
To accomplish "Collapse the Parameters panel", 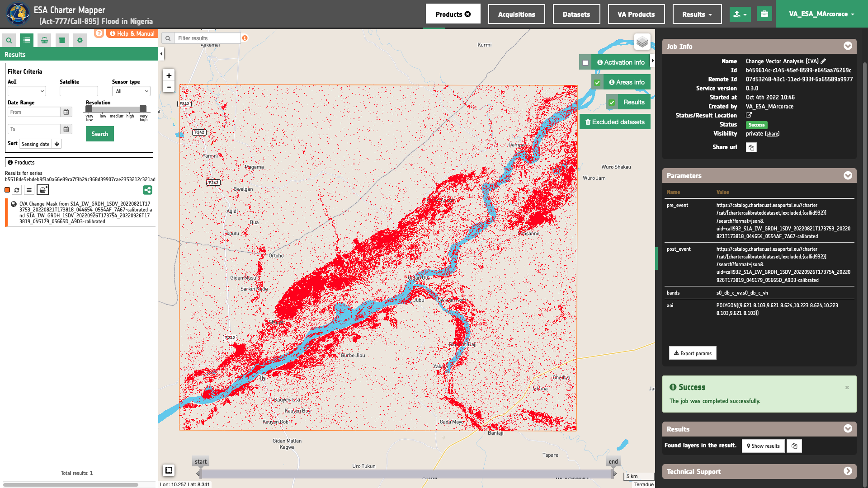I will pyautogui.click(x=848, y=175).
